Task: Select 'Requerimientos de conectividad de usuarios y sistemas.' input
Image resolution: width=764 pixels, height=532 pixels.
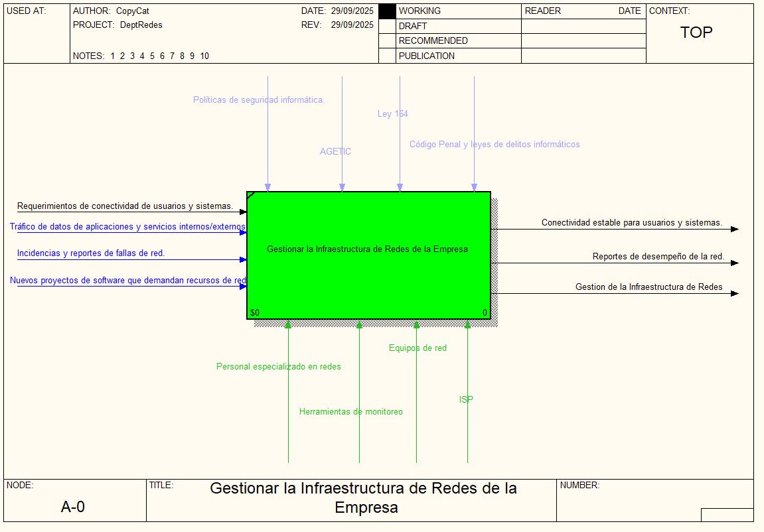Action: (125, 206)
